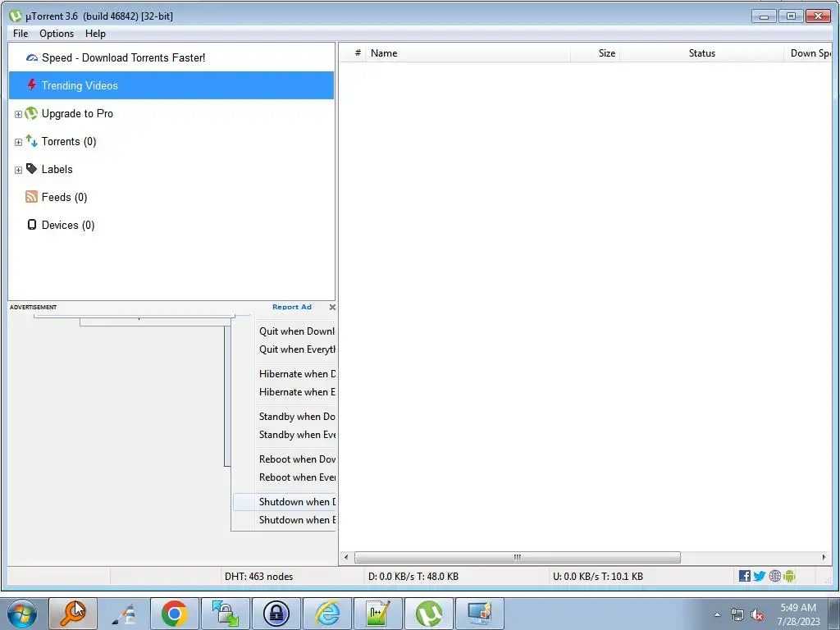The height and width of the screenshot is (630, 840).
Task: Open the Options menu
Action: point(57,33)
